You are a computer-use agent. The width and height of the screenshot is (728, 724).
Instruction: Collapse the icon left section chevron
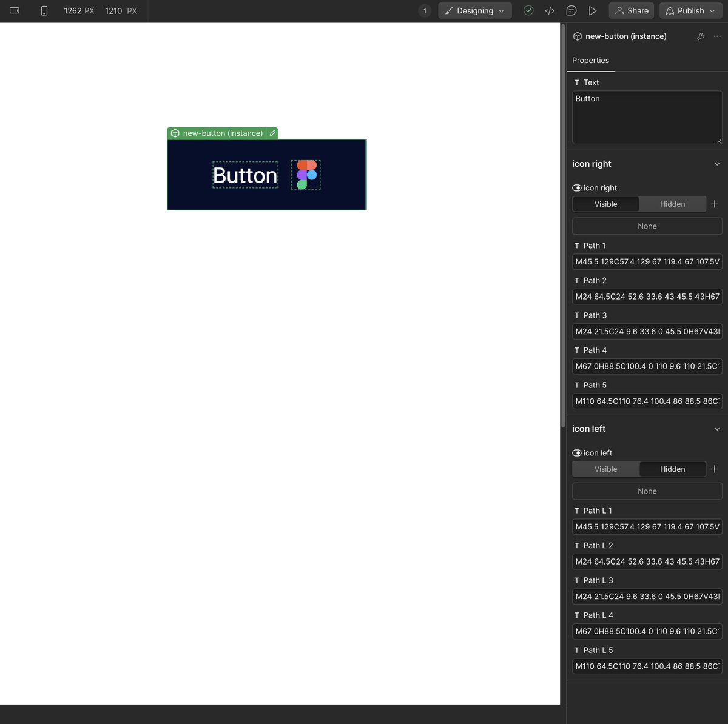click(x=717, y=429)
